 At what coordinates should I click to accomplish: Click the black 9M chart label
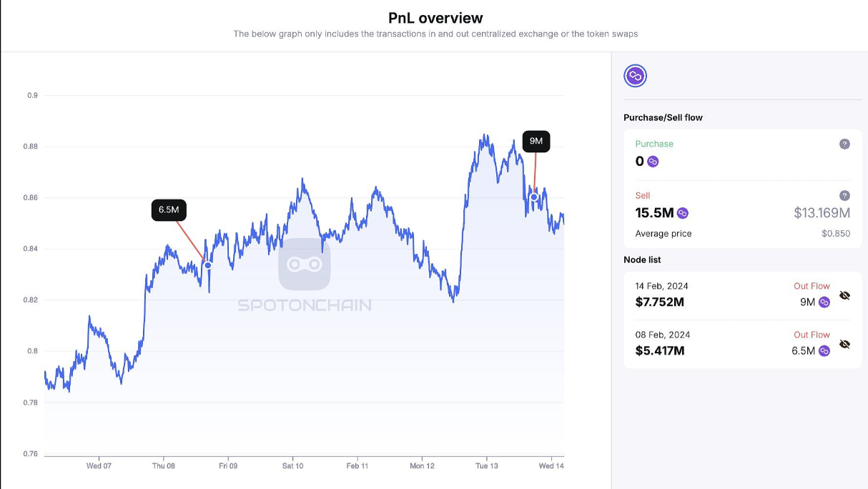(536, 142)
